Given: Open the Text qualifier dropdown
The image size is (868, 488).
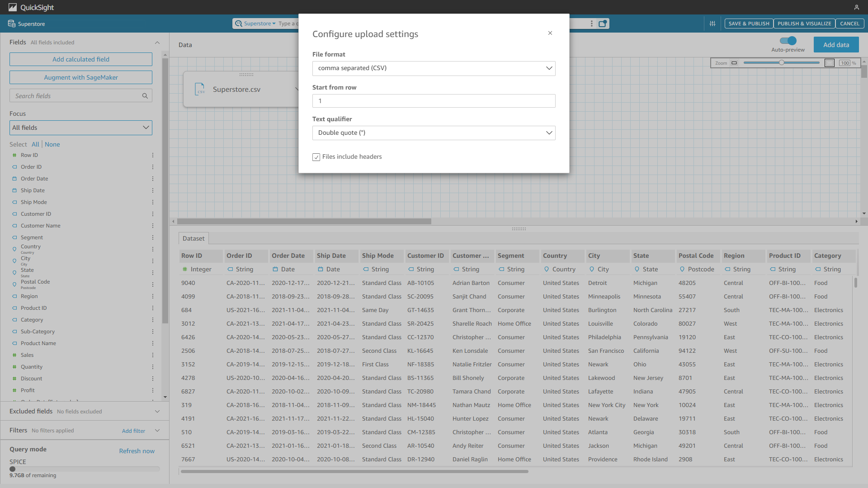Looking at the screenshot, I should pyautogui.click(x=434, y=133).
